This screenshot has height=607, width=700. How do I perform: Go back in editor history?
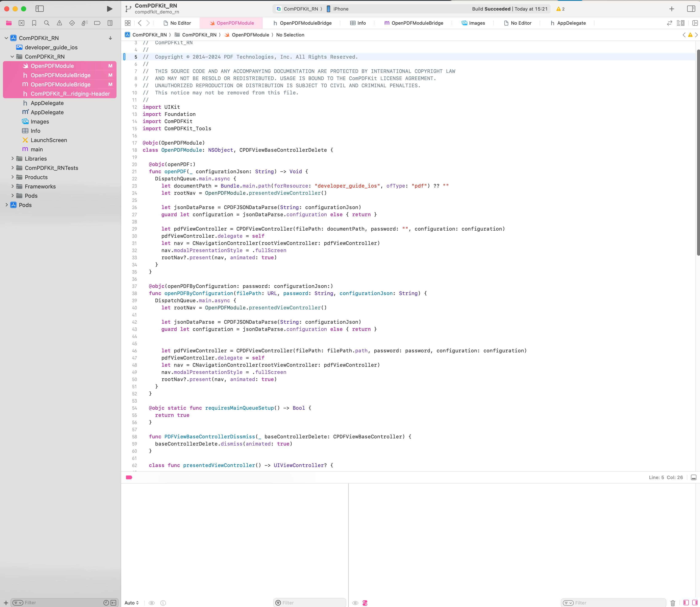point(140,23)
